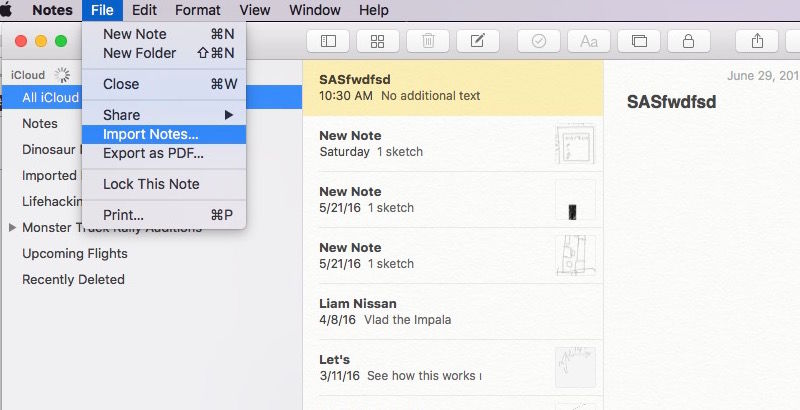
Task: Create a new note with compose icon
Action: (478, 41)
